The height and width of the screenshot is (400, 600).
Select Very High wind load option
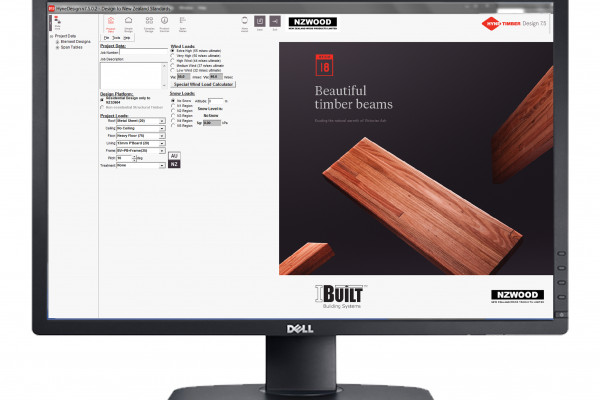pyautogui.click(x=173, y=56)
